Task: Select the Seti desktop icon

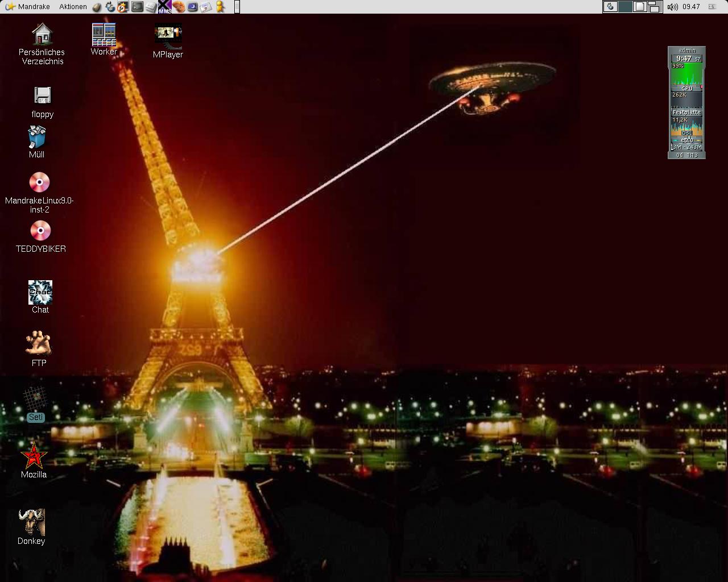Action: click(x=35, y=404)
